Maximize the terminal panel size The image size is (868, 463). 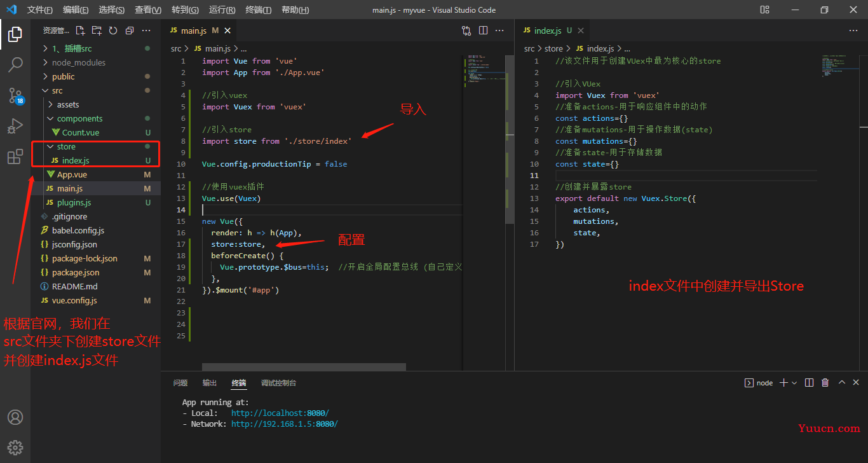point(842,383)
